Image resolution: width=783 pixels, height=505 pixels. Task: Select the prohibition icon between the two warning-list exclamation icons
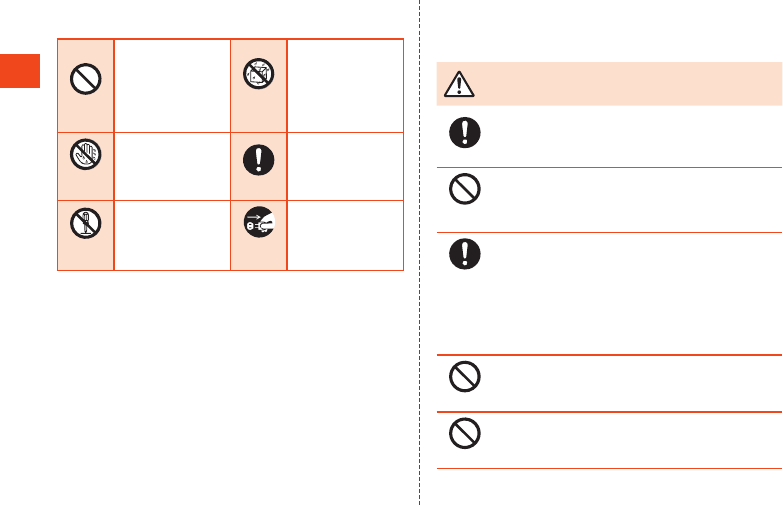coord(464,192)
